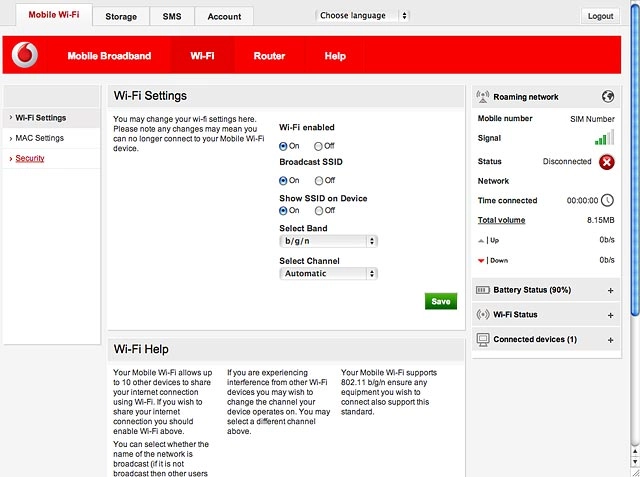Click the clock icon next to Time connected

(607, 200)
